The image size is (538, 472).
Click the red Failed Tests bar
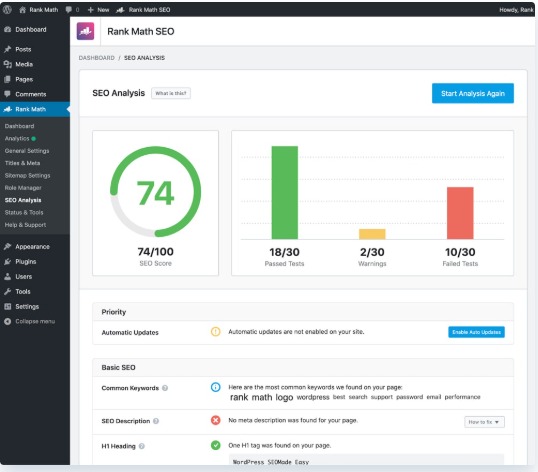pyautogui.click(x=460, y=213)
